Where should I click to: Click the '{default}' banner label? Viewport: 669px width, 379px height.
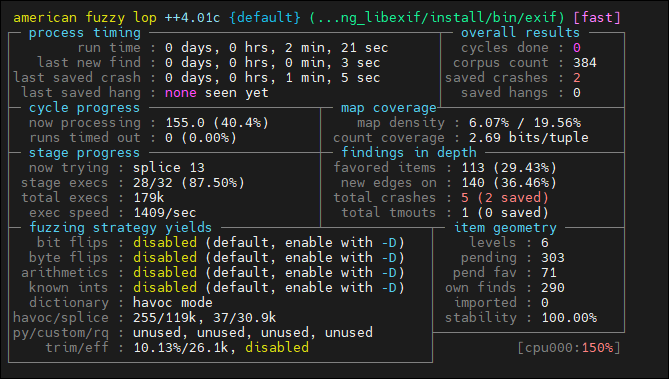coord(265,17)
